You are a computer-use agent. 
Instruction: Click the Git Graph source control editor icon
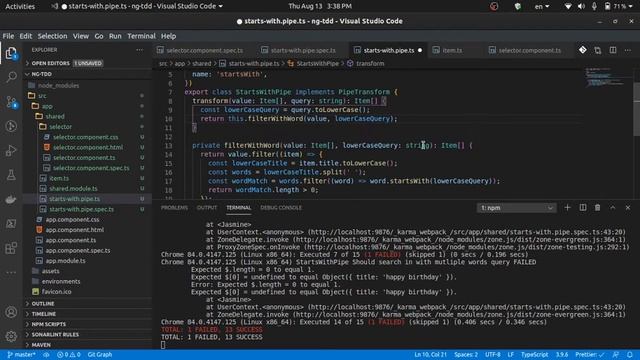582,50
